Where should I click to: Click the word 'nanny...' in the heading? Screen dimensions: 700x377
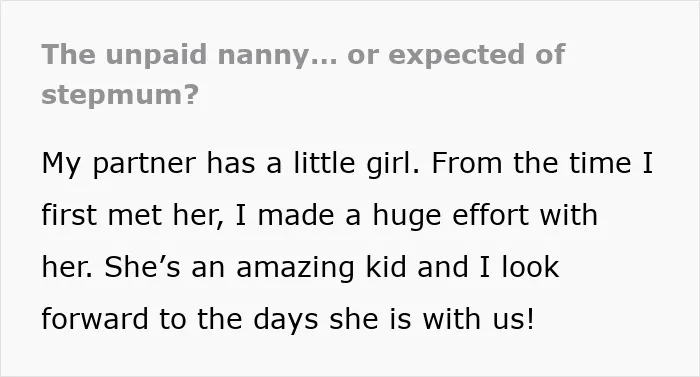[x=277, y=55]
